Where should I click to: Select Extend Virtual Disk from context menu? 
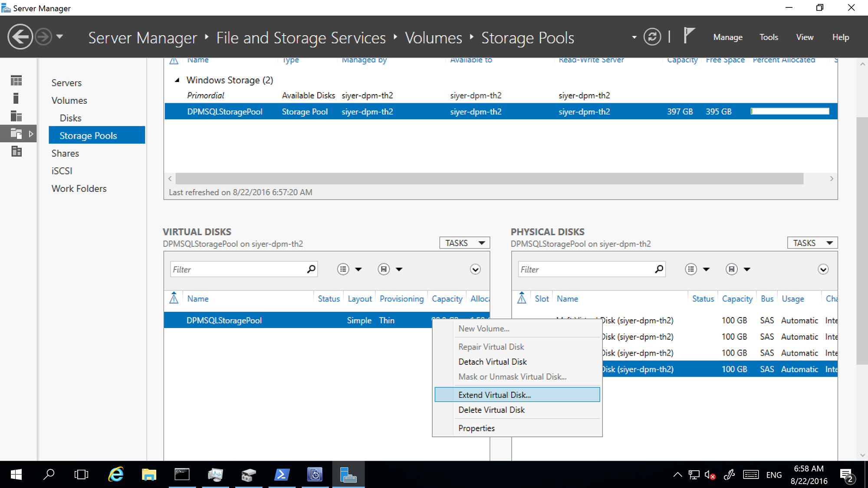click(x=493, y=394)
